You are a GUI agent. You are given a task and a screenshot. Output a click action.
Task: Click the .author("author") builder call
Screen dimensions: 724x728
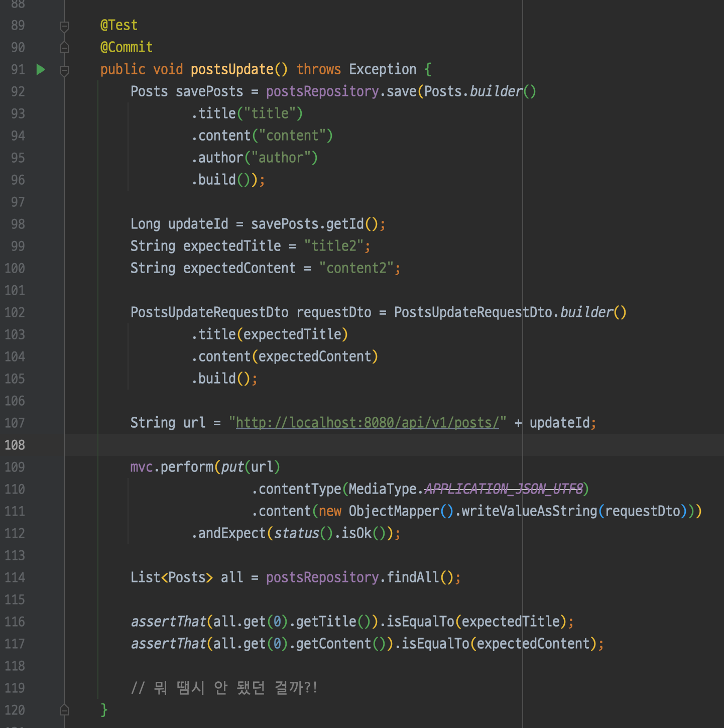point(255,158)
